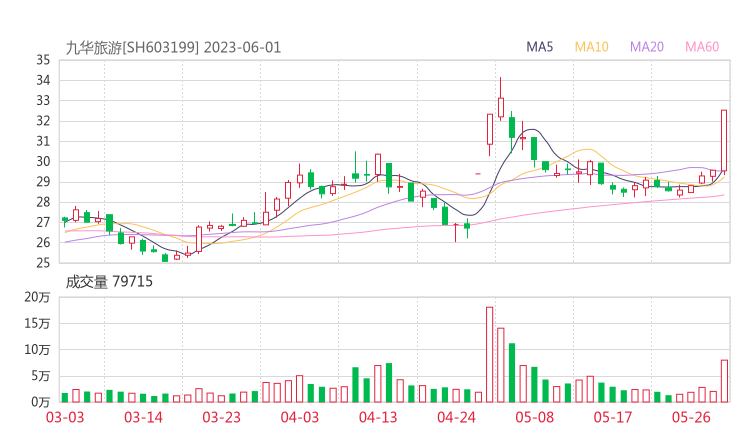Click the 05-26 date axis label

[691, 417]
